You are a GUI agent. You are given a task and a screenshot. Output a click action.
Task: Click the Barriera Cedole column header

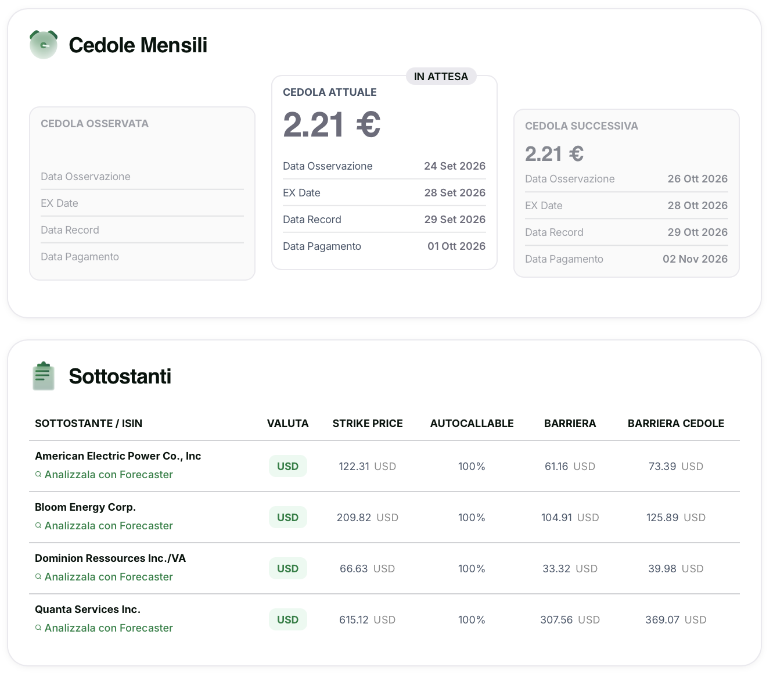(x=676, y=424)
